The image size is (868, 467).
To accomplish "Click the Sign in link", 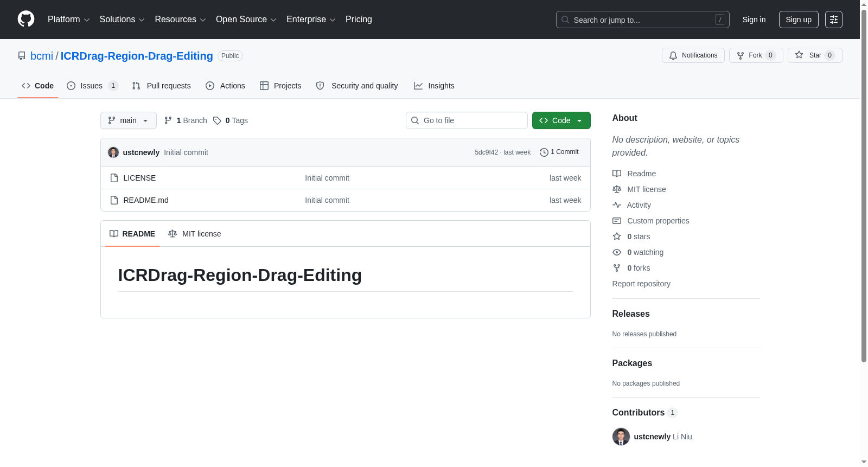I will pos(754,20).
